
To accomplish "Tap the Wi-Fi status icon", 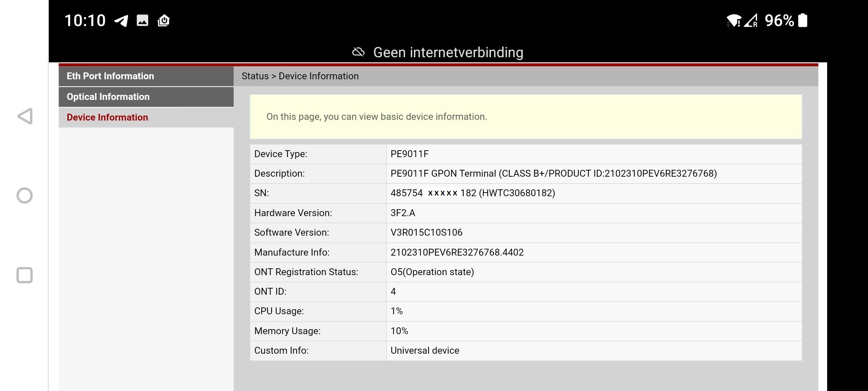I will tap(733, 21).
